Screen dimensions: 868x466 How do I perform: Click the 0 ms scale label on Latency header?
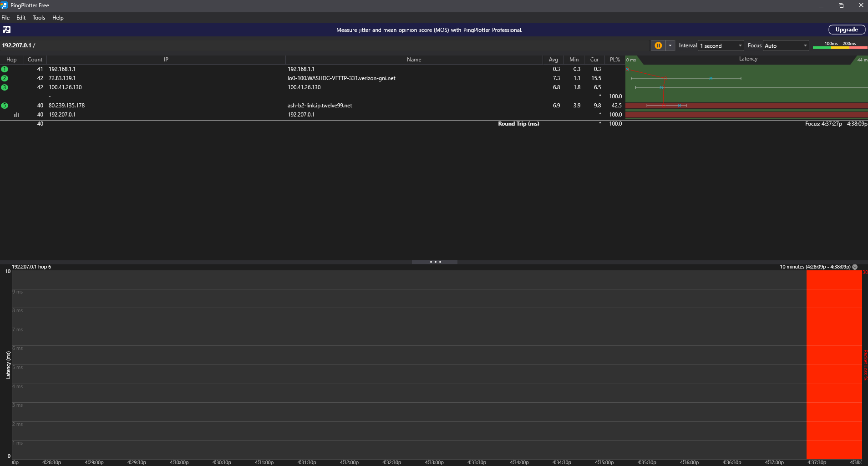coord(631,60)
